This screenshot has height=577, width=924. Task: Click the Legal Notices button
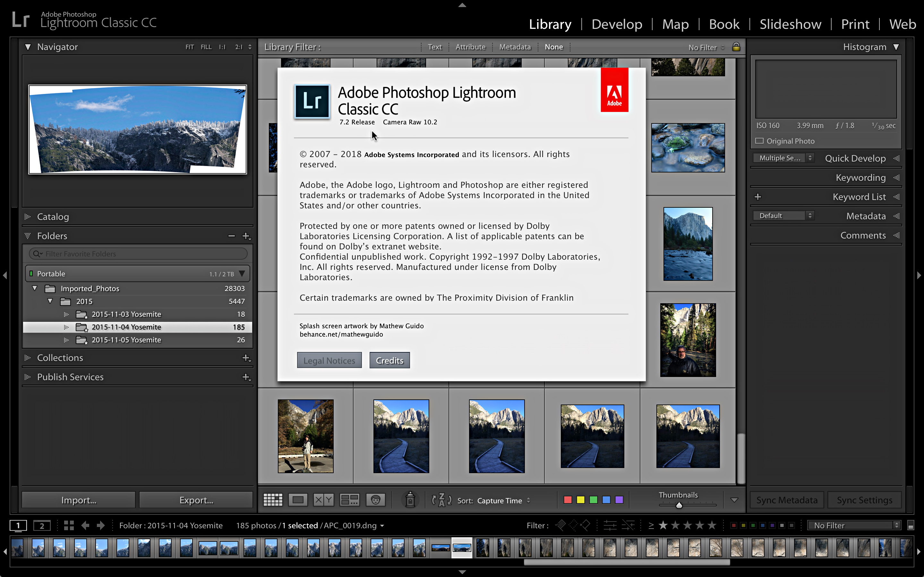(x=329, y=360)
